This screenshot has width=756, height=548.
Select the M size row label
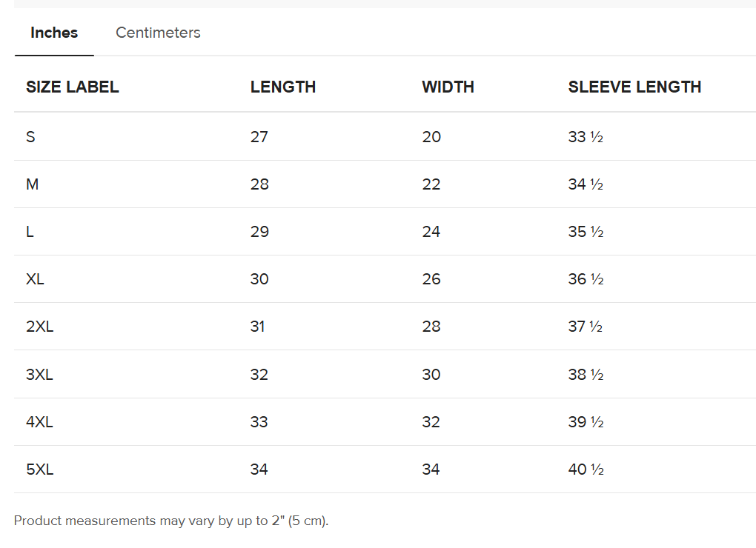[x=33, y=184]
